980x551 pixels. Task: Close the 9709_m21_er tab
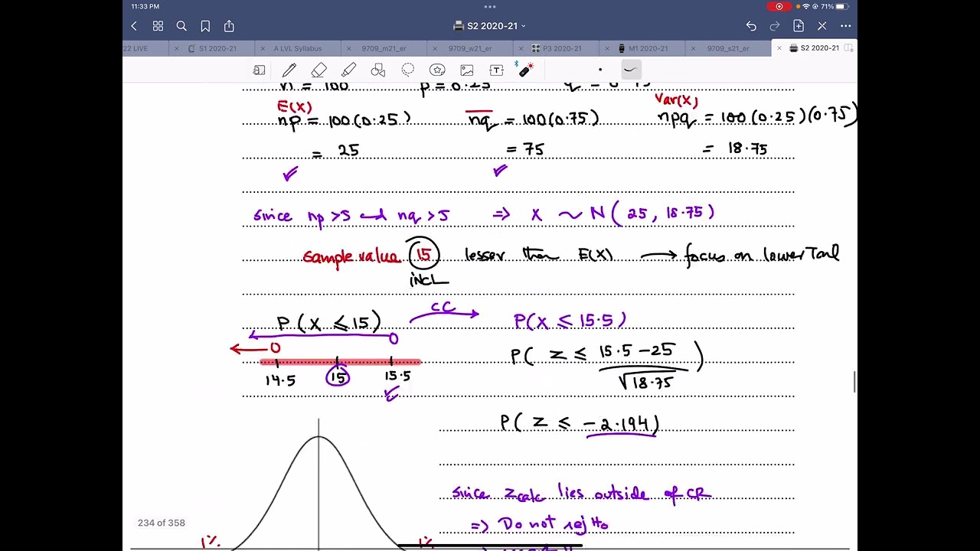[349, 48]
